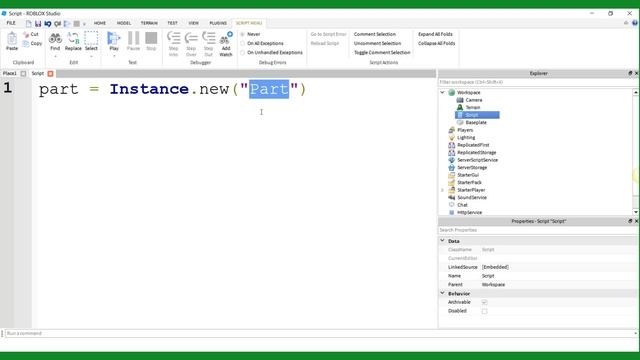Click the Undo arrow in quick access toolbar
Image resolution: width=640 pixels, height=360 pixels.
point(48,24)
